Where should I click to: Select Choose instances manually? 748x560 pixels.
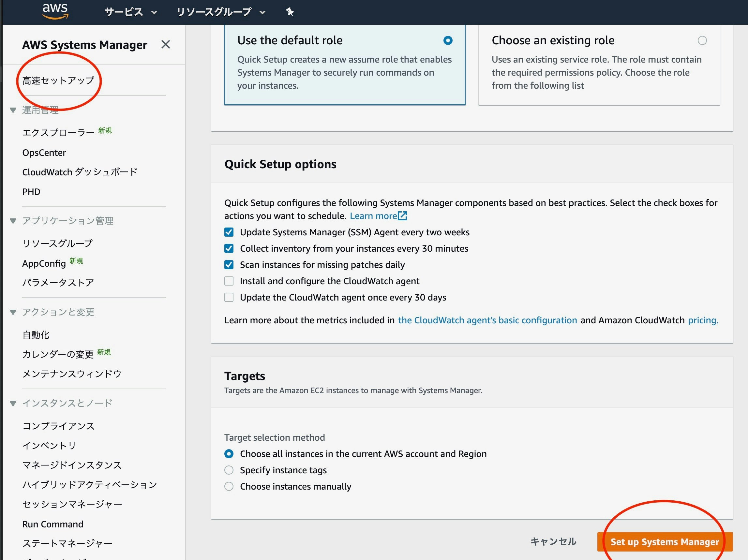(229, 486)
